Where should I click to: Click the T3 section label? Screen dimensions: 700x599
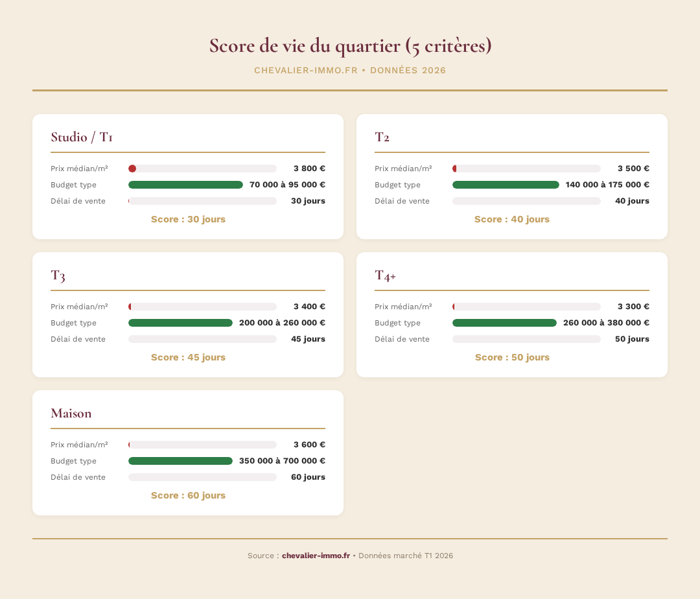coord(58,275)
